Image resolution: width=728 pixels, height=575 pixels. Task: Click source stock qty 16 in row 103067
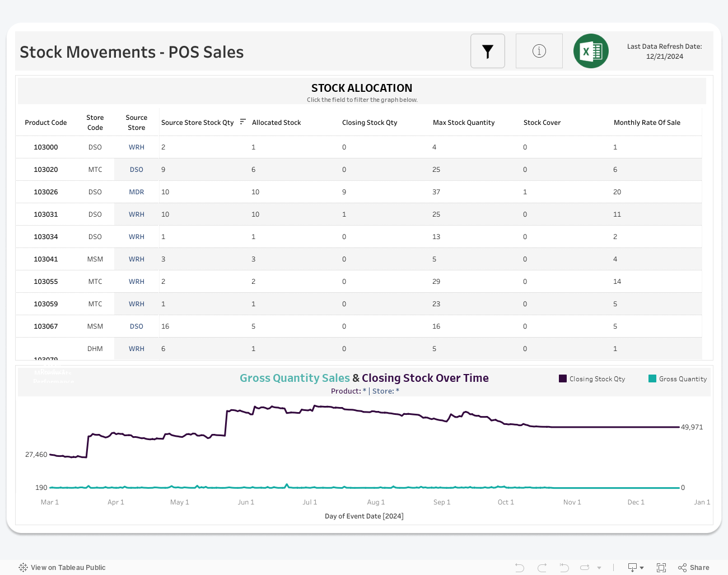(x=165, y=326)
